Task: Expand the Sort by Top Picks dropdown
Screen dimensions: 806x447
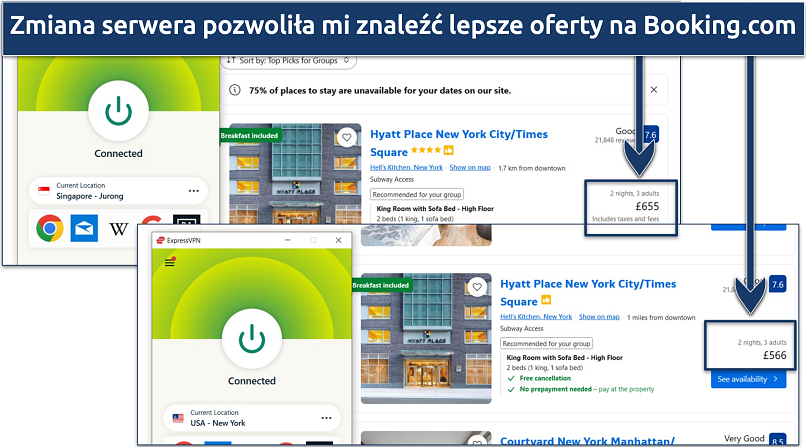Action: pos(288,61)
